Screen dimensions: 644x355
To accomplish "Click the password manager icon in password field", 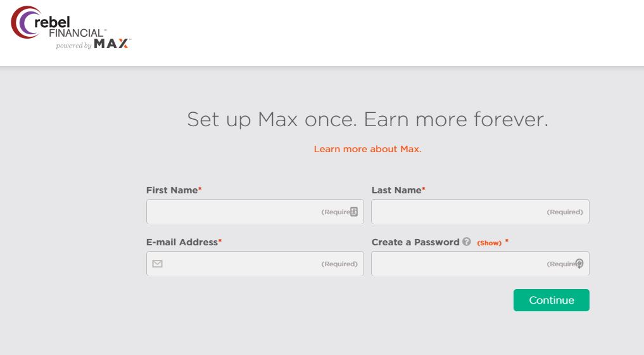I will (x=579, y=263).
